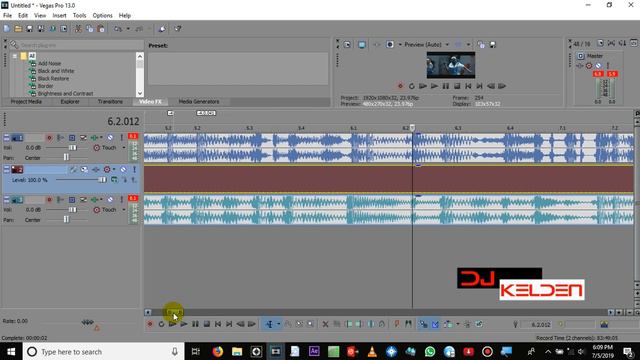640x360 pixels.
Task: Solo audio track 1
Action: point(122,138)
